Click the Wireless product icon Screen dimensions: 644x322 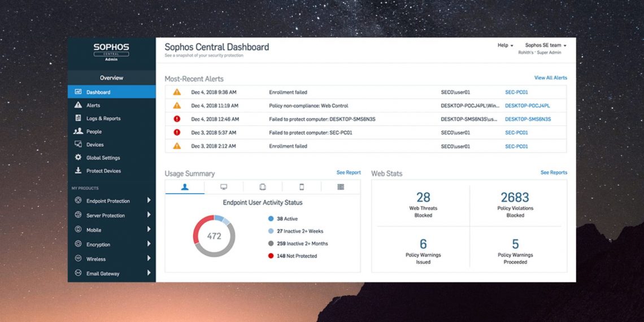coord(78,258)
